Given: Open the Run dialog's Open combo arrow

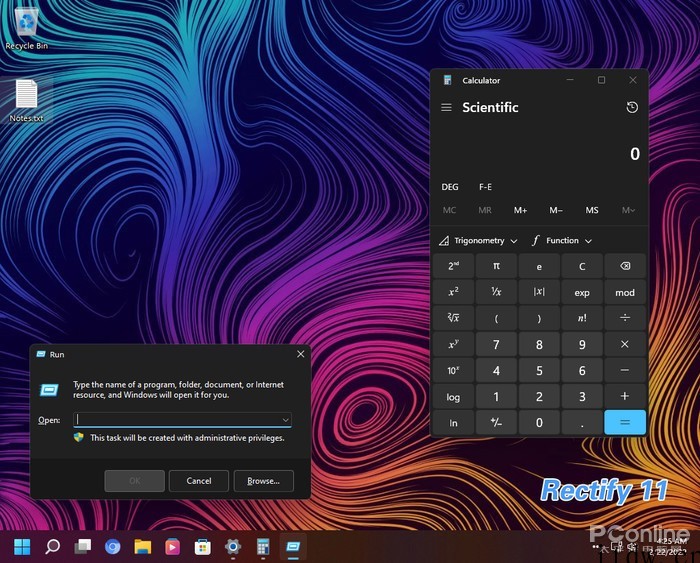Looking at the screenshot, I should point(285,420).
